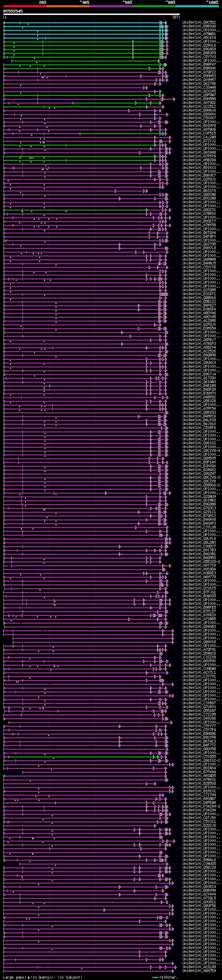The height and width of the screenshot is (980, 222).
Task: Select label UniRef100_Q7XGT5
Action: [x=199, y=589]
